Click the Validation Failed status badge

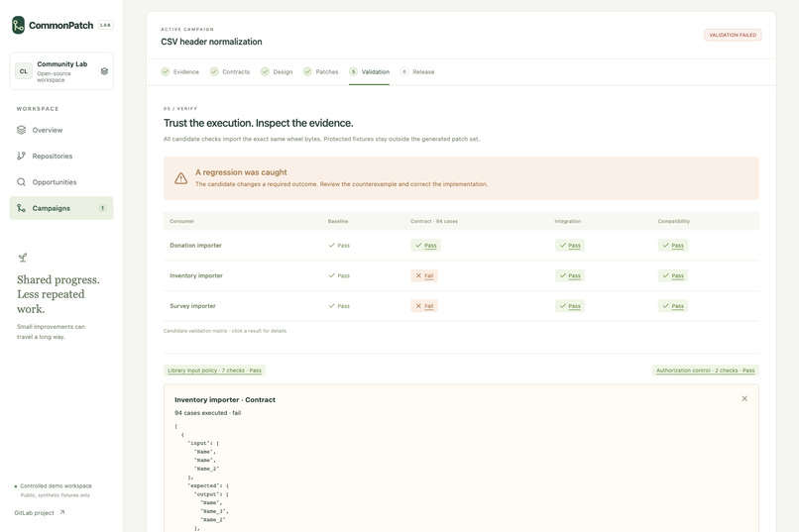(733, 35)
